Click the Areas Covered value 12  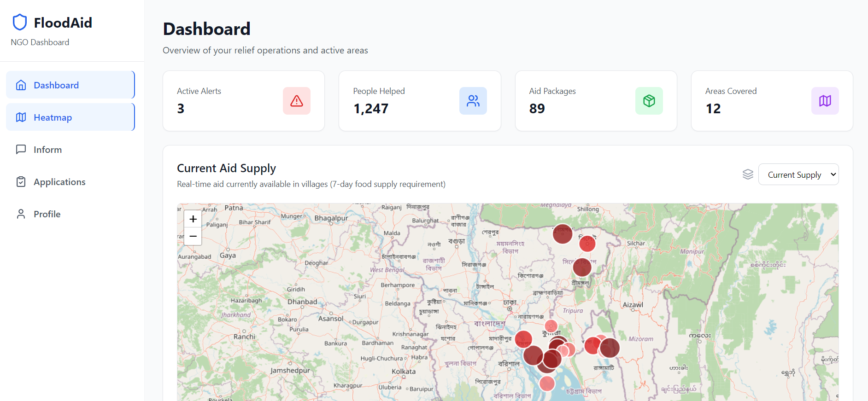click(x=713, y=109)
